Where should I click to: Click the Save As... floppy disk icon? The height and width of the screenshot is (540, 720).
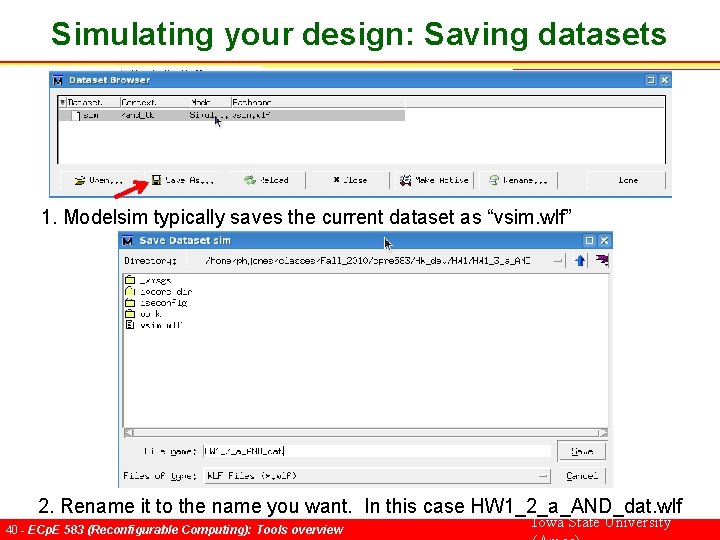point(156,180)
